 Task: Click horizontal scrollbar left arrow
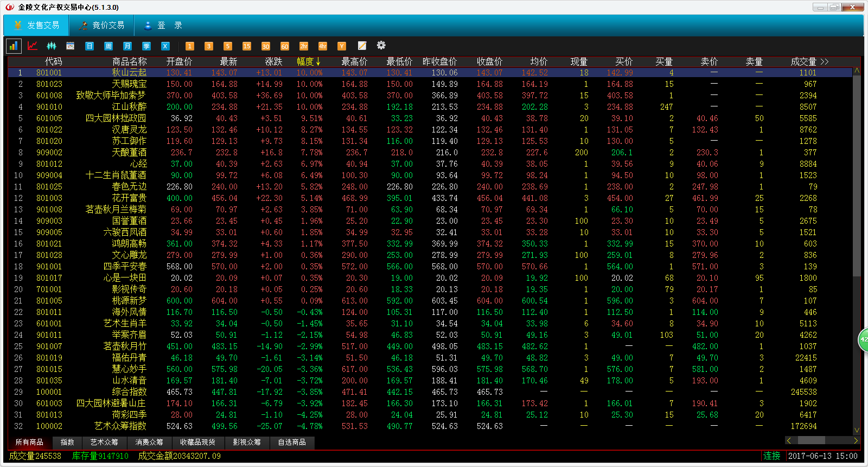click(789, 440)
